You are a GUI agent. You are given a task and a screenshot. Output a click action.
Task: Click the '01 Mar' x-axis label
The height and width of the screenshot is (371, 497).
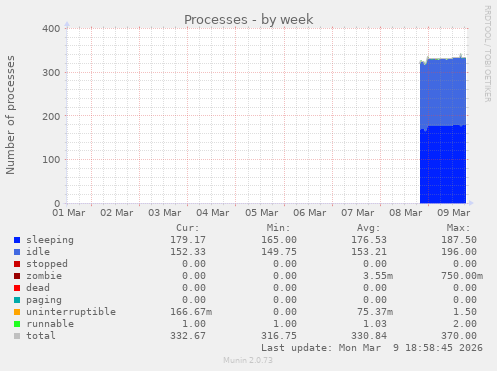pos(69,213)
